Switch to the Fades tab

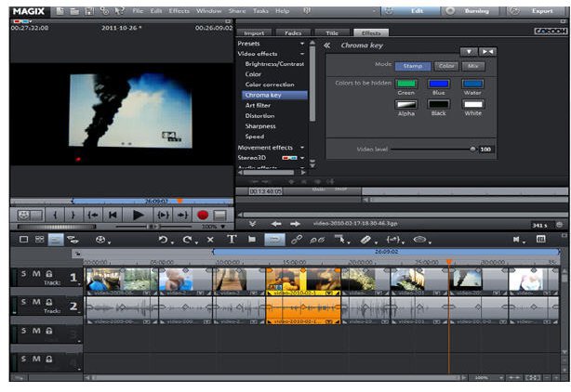click(x=295, y=33)
